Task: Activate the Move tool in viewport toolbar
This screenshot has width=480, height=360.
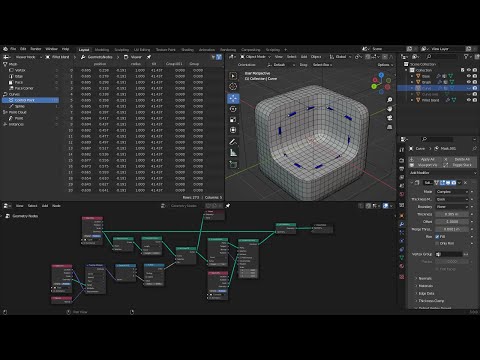Action: 233,98
